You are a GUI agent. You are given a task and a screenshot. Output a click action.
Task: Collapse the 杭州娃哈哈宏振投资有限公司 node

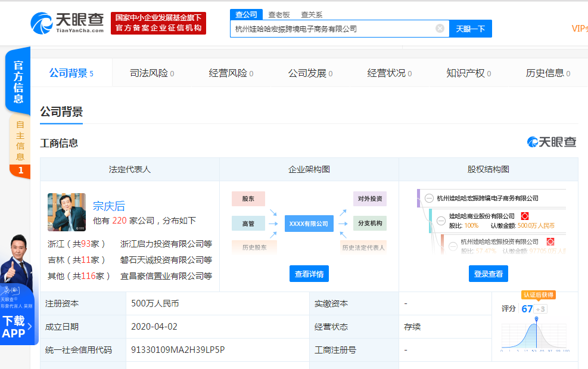point(453,246)
